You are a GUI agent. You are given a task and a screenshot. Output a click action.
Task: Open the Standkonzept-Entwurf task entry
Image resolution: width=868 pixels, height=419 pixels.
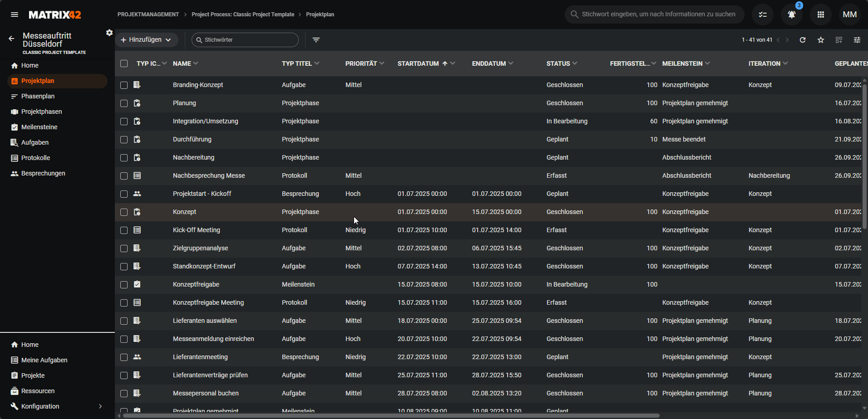tap(204, 266)
